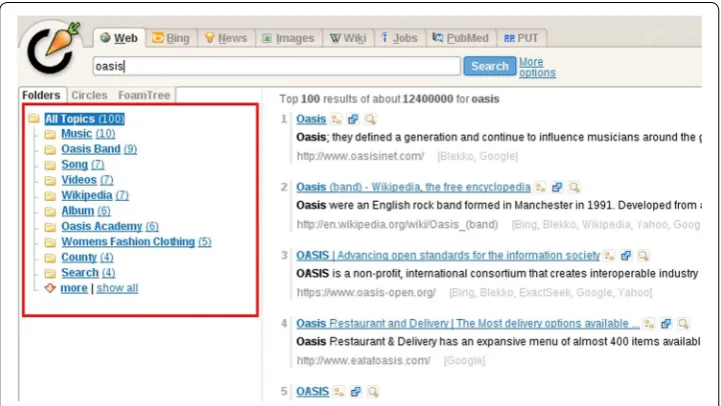Select the Album (6) cluster
The image size is (721, 406).
86,211
